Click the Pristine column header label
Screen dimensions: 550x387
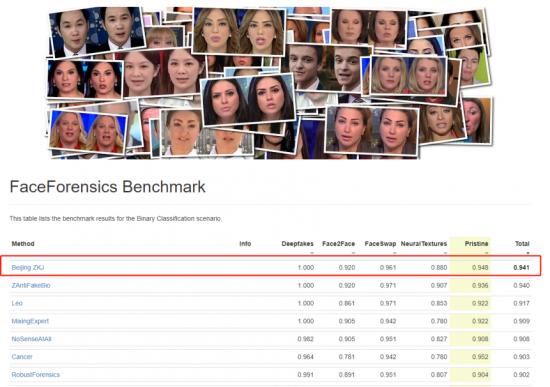[476, 243]
